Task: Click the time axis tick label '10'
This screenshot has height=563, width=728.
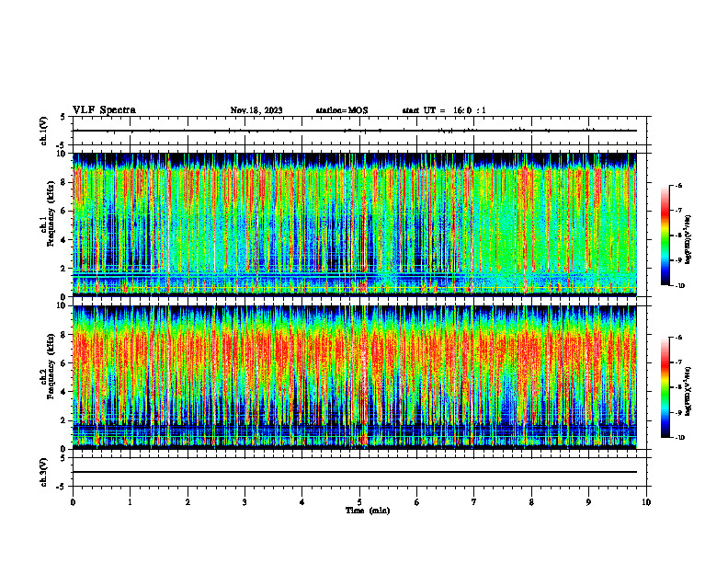Action: [x=646, y=502]
